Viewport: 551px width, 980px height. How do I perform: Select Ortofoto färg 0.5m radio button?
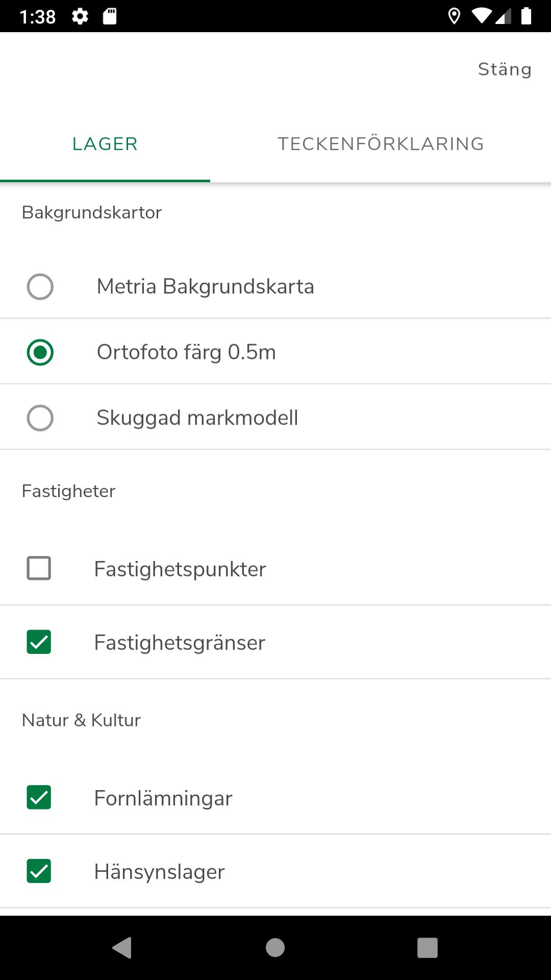(40, 352)
